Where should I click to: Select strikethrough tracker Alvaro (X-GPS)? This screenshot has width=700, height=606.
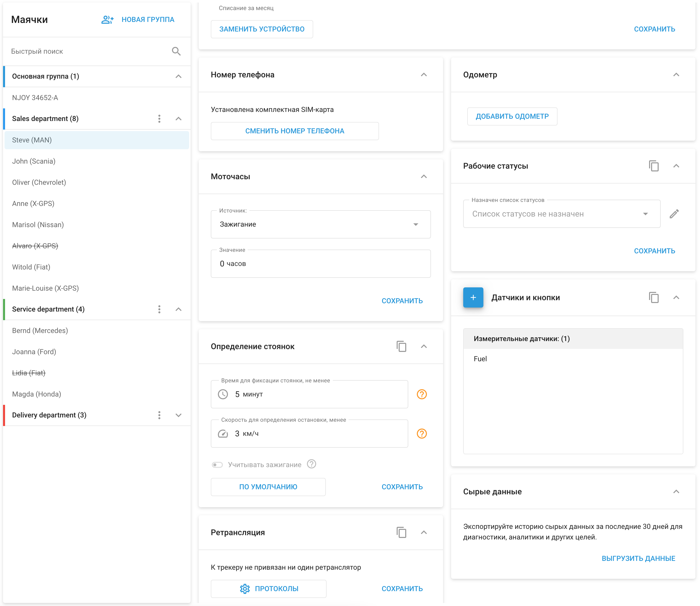coord(97,246)
